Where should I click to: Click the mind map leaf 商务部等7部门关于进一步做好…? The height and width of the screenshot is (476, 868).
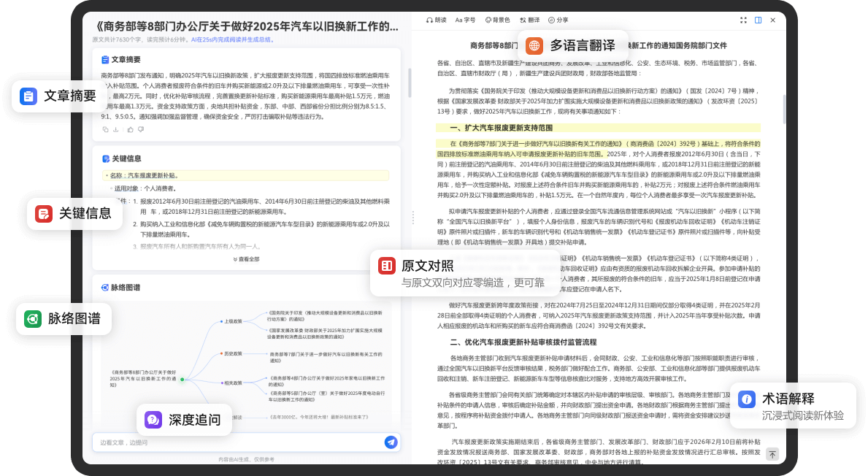pyautogui.click(x=326, y=357)
